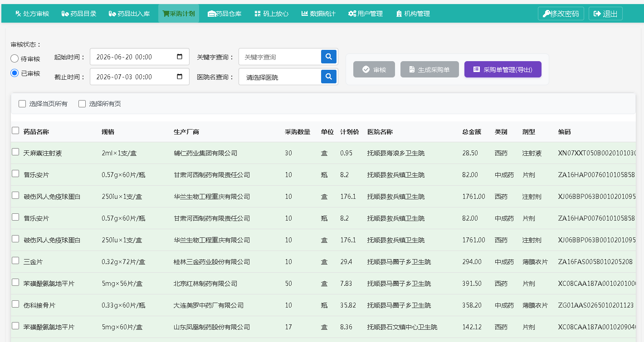The image size is (644, 342).
Task: Click the 退出 logout button
Action: [605, 14]
